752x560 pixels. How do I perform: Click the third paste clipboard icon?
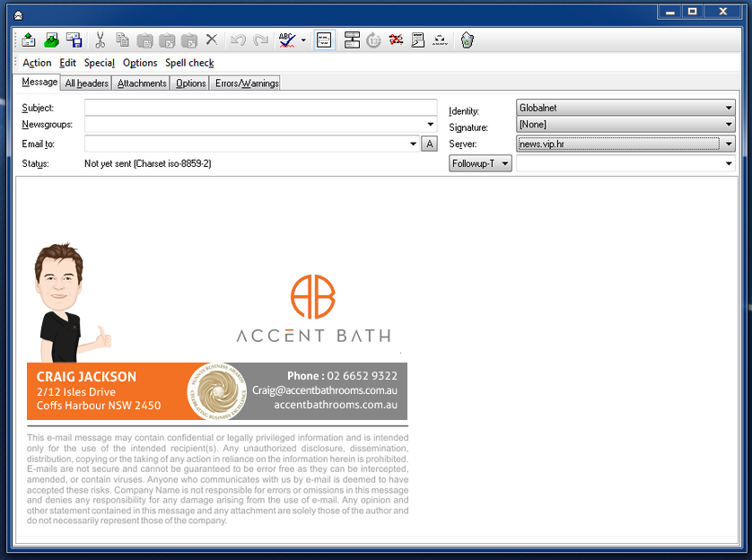189,40
